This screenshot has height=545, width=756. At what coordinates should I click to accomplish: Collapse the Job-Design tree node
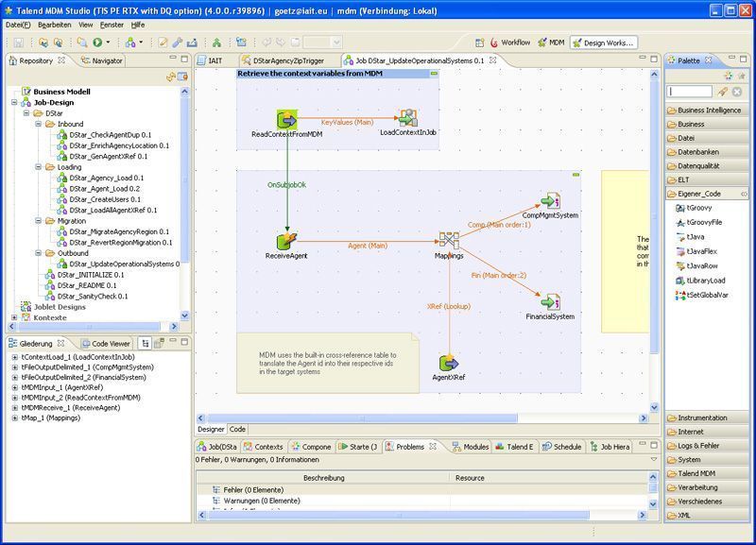coord(14,102)
